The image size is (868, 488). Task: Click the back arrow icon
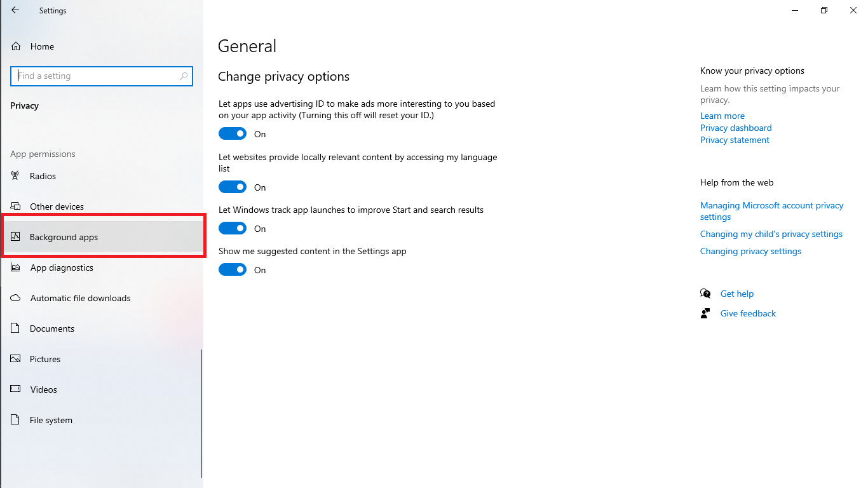tap(15, 10)
